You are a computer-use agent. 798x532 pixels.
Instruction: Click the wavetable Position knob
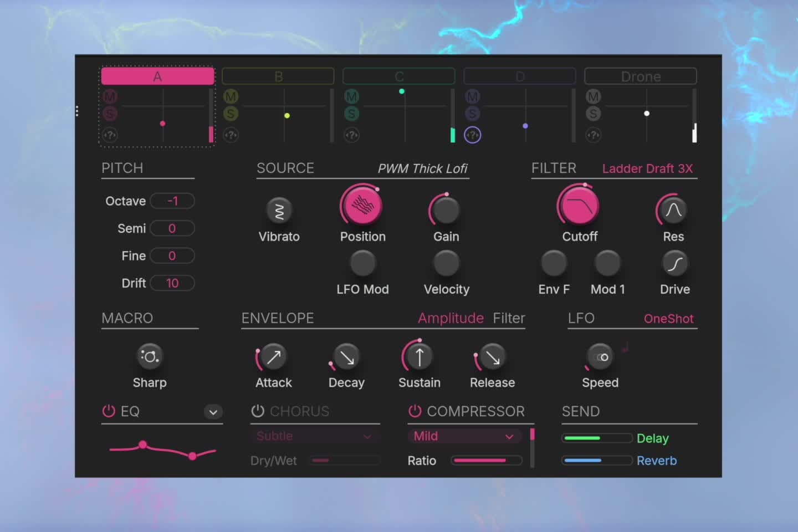click(x=362, y=206)
